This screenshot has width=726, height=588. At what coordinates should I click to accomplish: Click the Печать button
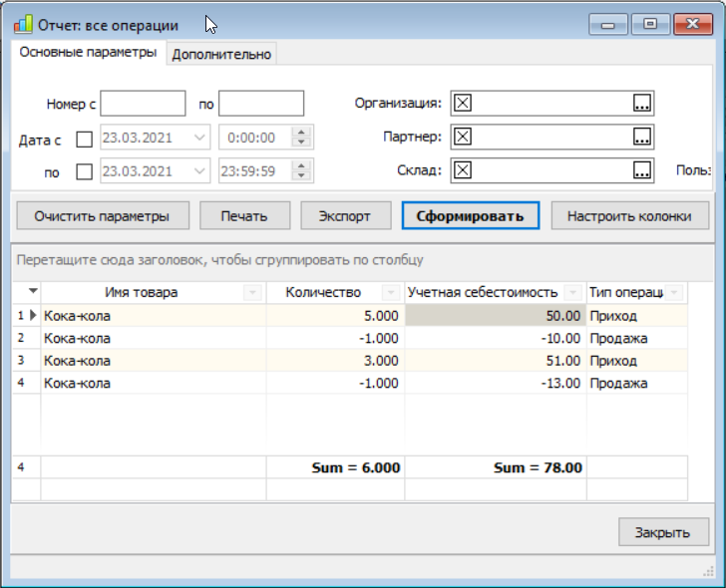coord(244,215)
